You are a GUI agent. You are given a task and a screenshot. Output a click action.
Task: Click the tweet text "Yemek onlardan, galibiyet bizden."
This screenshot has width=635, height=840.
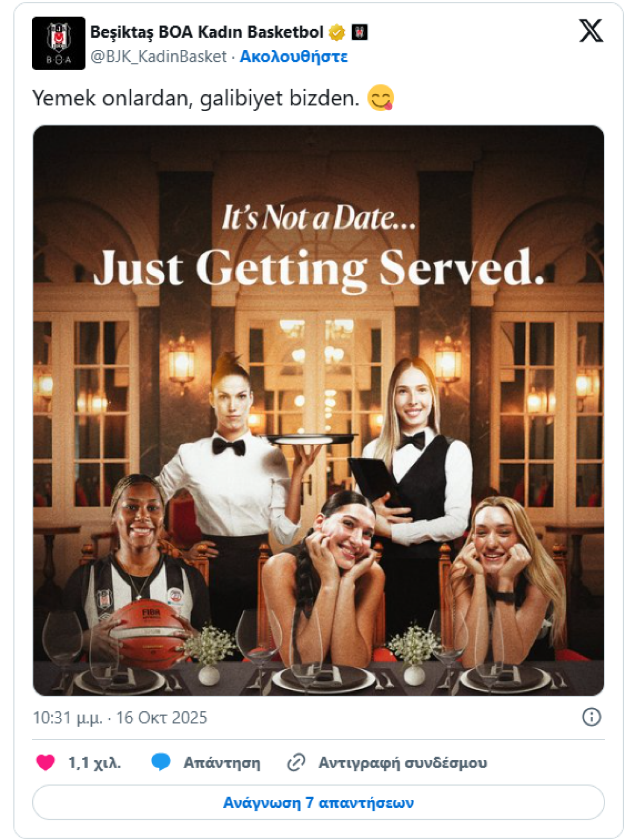pos(196,98)
